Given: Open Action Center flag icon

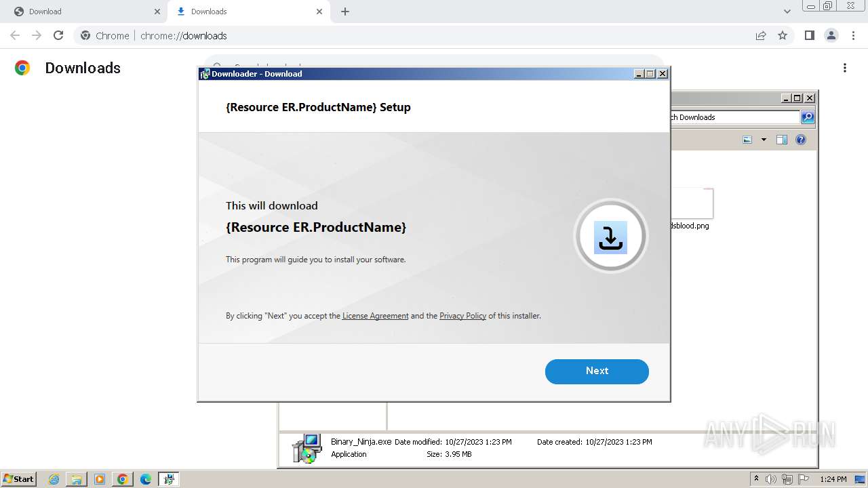Looking at the screenshot, I should click(804, 479).
